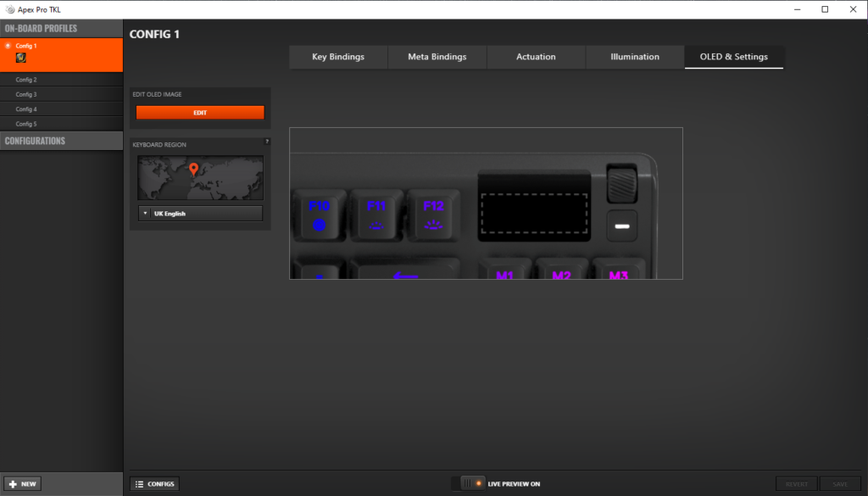This screenshot has height=496, width=868.
Task: Go to the Illumination tab
Action: coord(635,57)
